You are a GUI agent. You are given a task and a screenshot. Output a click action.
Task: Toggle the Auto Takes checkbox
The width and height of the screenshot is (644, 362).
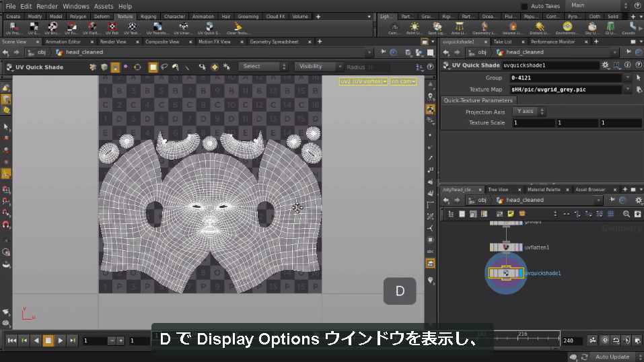click(x=524, y=6)
